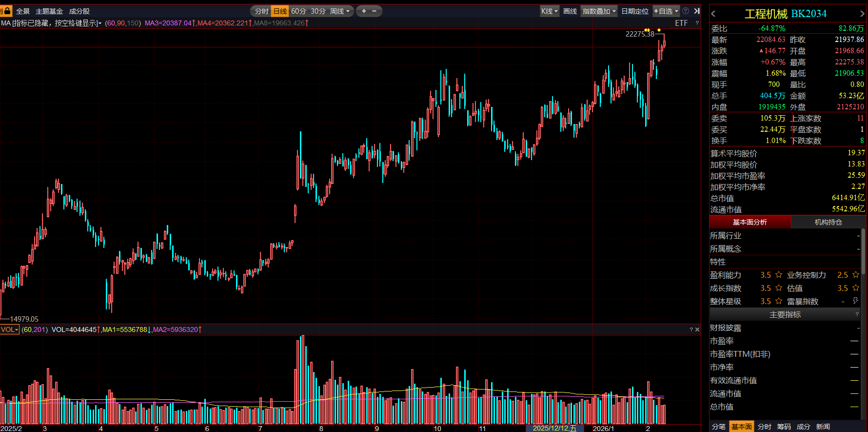Open the 周线 period dropdown
The width and height of the screenshot is (868, 432).
point(339,11)
